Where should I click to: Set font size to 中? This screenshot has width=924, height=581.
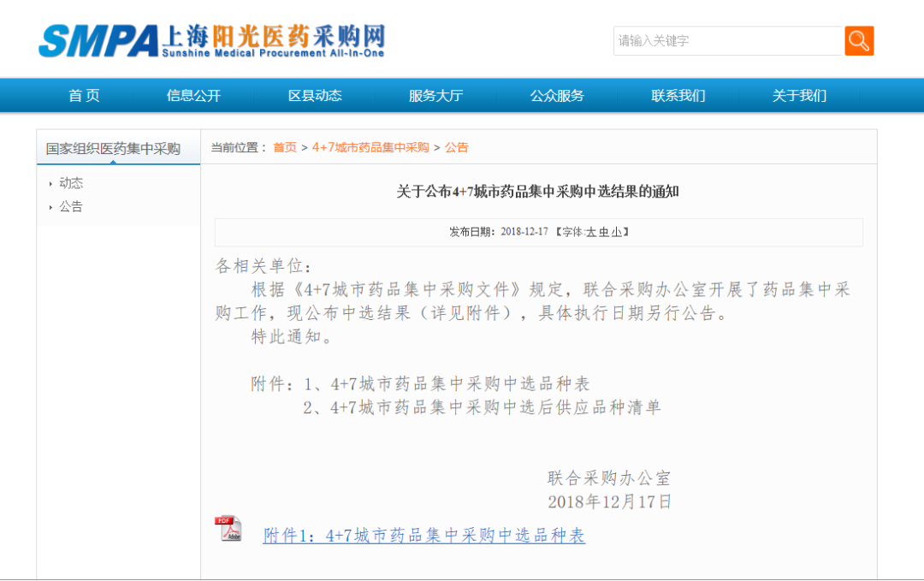603,232
